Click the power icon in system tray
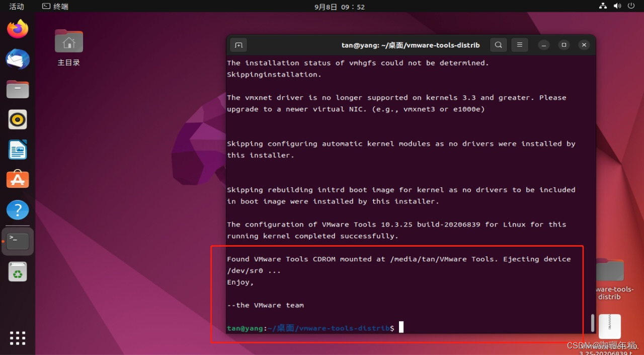 coord(631,6)
